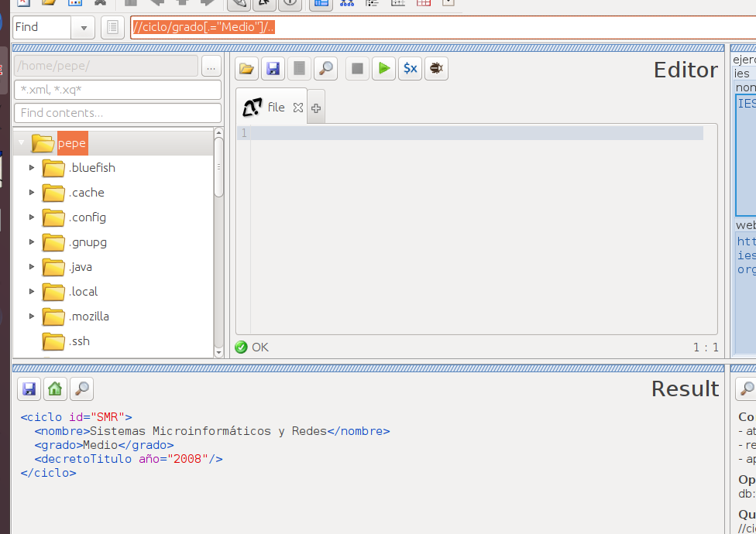Image resolution: width=756 pixels, height=534 pixels.
Task: Close the 'file' editor tab
Action: pyautogui.click(x=298, y=108)
